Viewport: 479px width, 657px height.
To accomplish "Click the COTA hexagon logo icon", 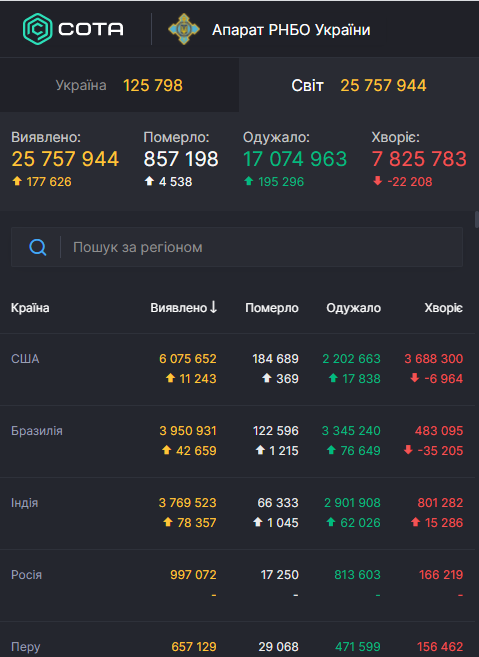I will [x=38, y=29].
